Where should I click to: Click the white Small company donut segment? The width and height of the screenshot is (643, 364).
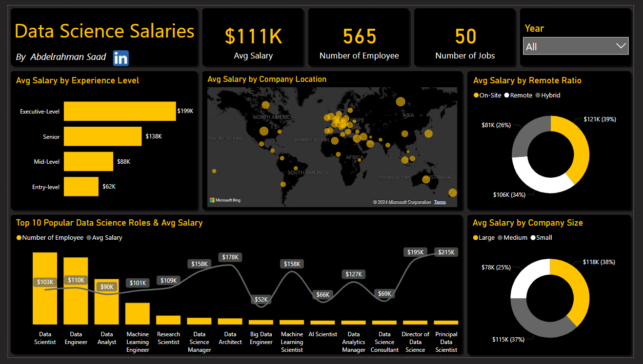point(526,274)
